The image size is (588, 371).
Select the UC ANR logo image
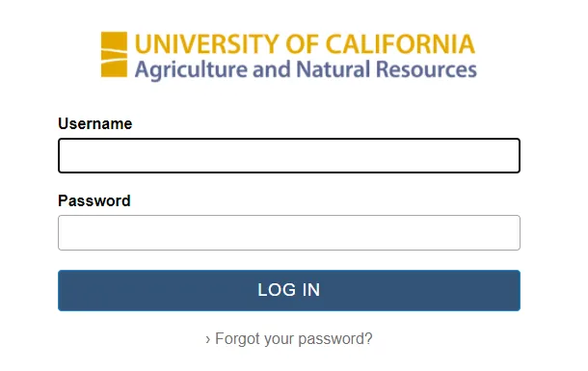(289, 57)
